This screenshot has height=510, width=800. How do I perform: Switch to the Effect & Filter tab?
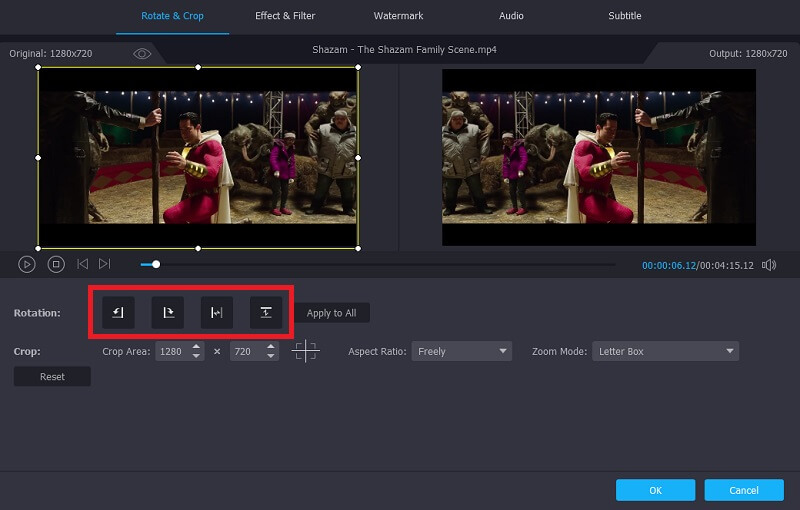(x=285, y=16)
